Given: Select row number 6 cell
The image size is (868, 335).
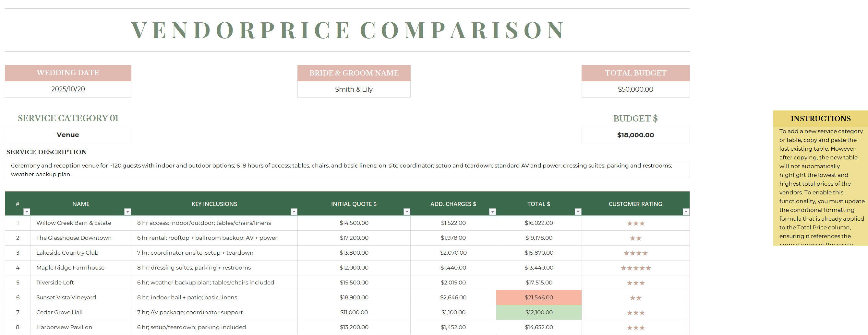Looking at the screenshot, I should 18,297.
